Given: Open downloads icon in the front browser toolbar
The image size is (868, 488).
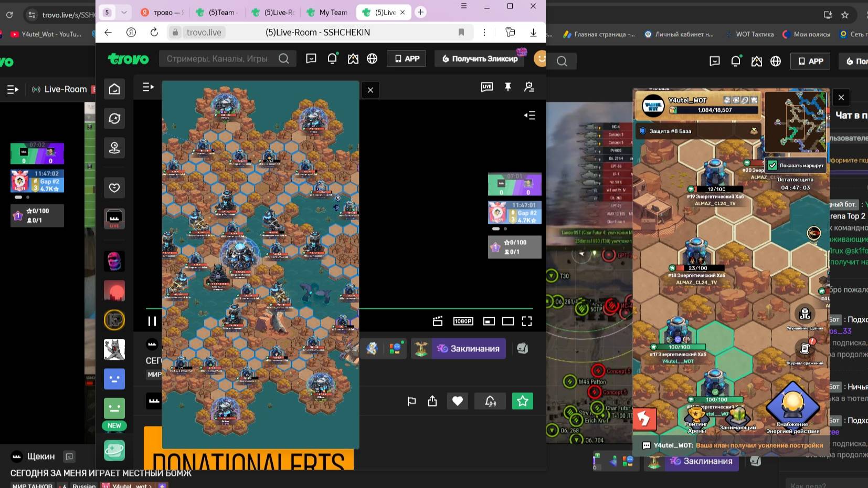Looking at the screenshot, I should click(x=533, y=32).
